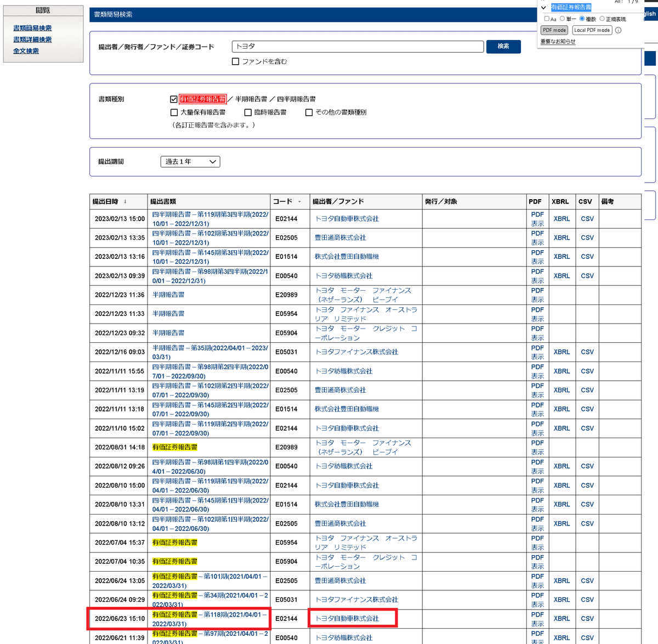Screen dimensions: 658x644
Task: Open 有価証券報告書 link filed 2022/07/04 15:37
Action: coord(174,543)
